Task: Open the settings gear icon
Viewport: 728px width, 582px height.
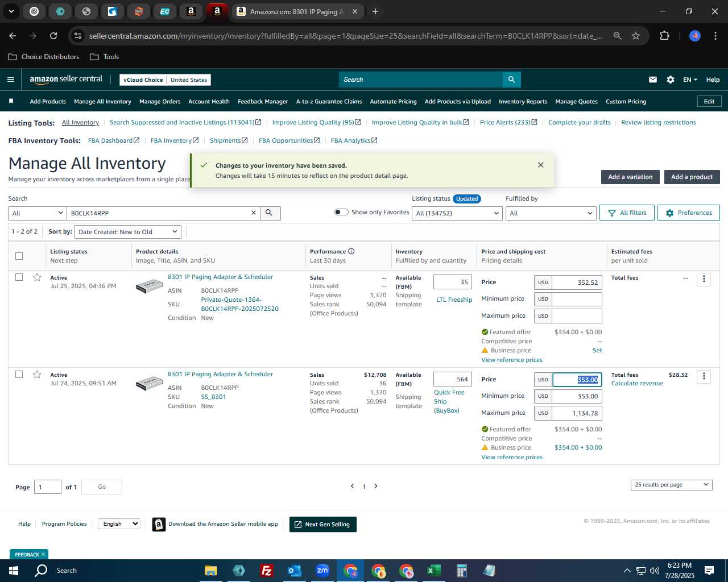Action: [x=671, y=80]
